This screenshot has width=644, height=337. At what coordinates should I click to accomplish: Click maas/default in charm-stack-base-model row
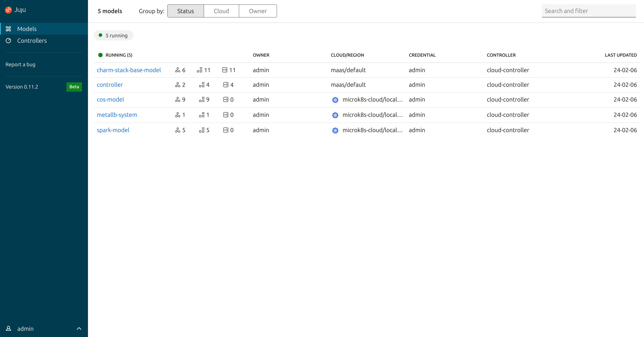[348, 70]
